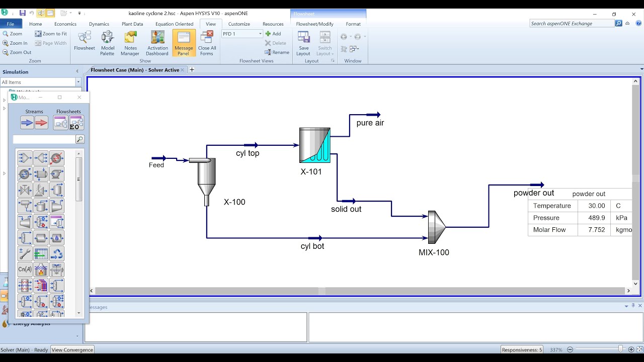Switch to the Home ribbon tab
The image size is (644, 362).
tap(36, 24)
